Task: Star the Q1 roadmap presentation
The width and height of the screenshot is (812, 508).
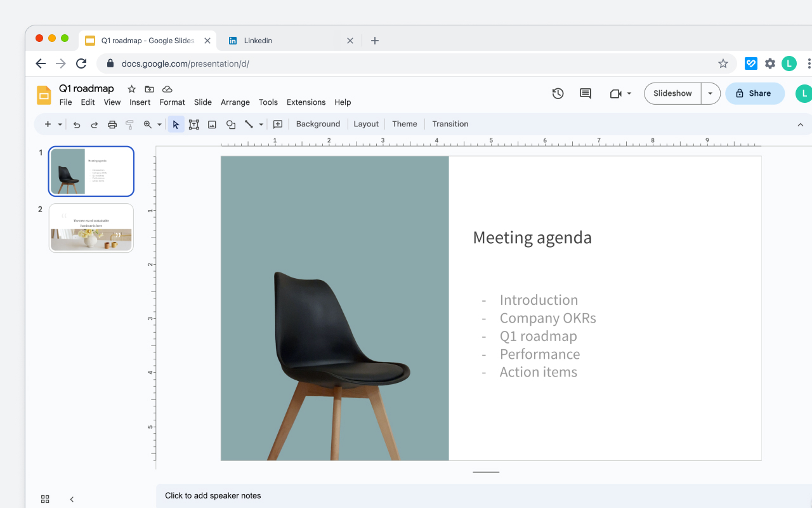Action: [131, 89]
